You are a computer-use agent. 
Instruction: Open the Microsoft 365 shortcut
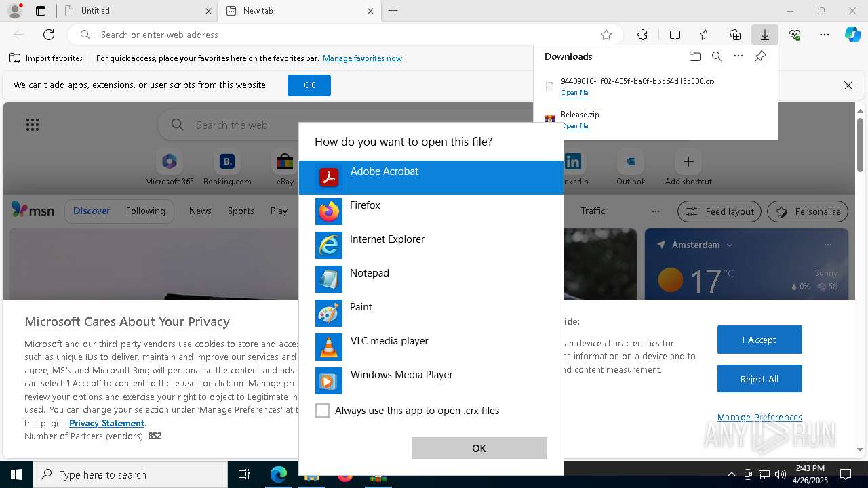(x=170, y=167)
